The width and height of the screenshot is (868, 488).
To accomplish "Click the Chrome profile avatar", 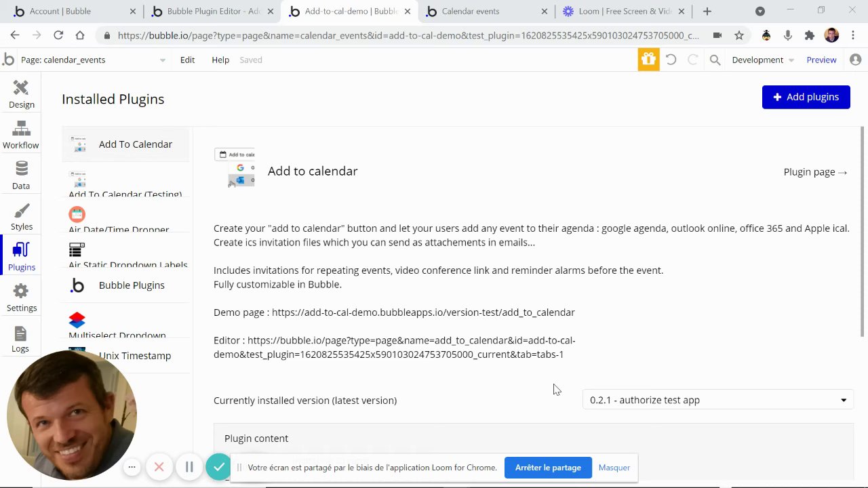I will pyautogui.click(x=831, y=35).
